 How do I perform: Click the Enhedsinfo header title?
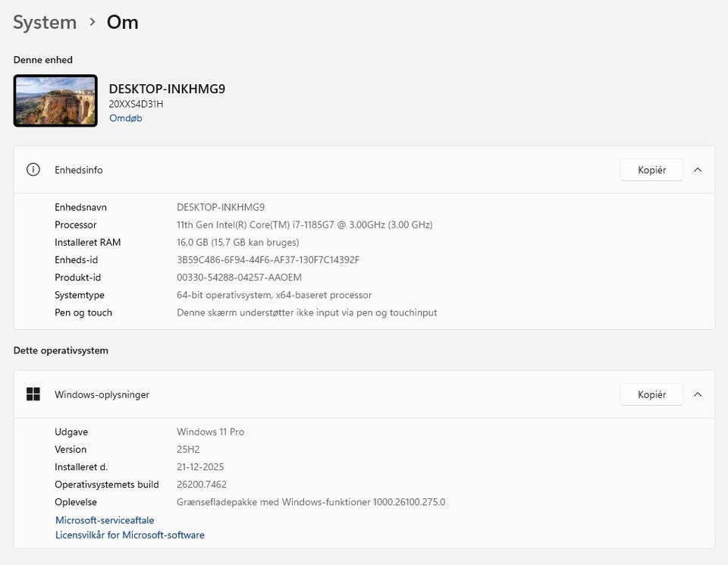[78, 170]
